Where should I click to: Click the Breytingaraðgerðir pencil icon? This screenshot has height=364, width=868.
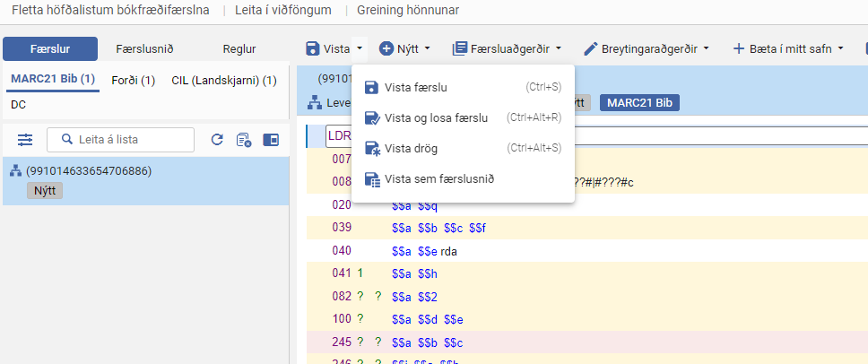[591, 48]
